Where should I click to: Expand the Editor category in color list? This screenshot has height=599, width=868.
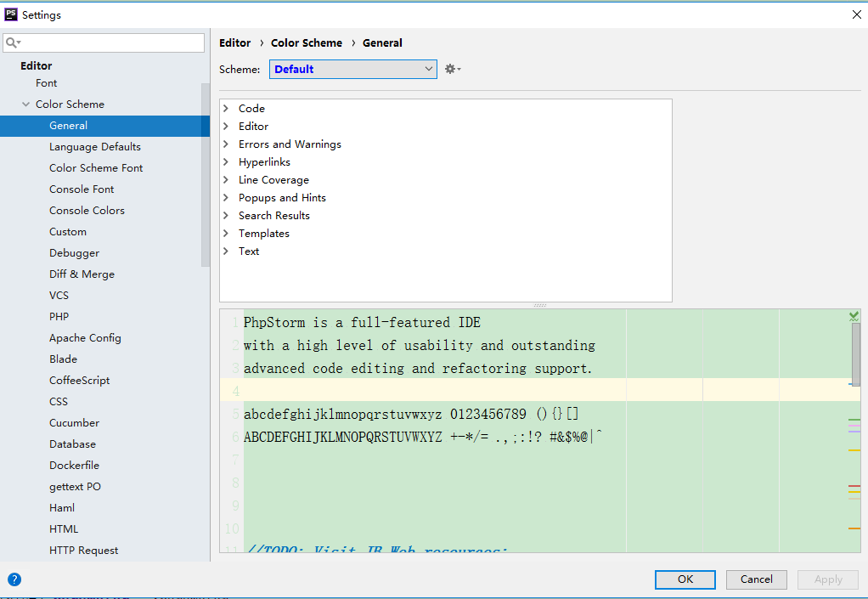pos(226,127)
